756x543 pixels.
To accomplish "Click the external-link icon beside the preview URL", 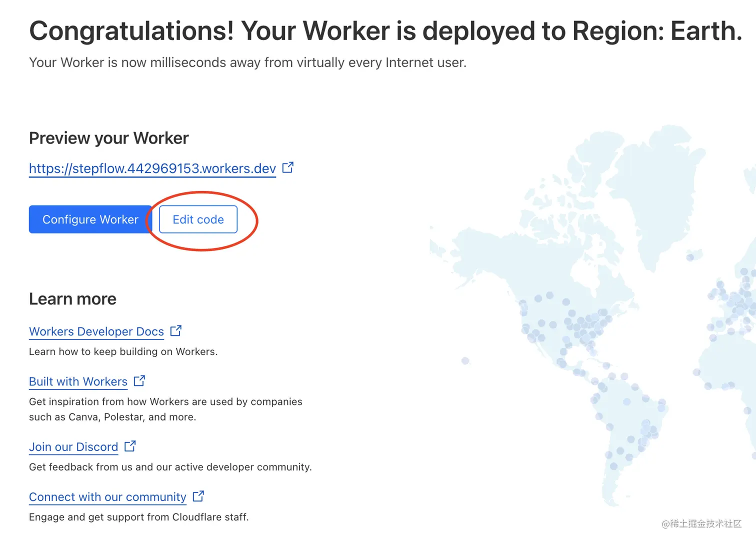I will point(288,167).
